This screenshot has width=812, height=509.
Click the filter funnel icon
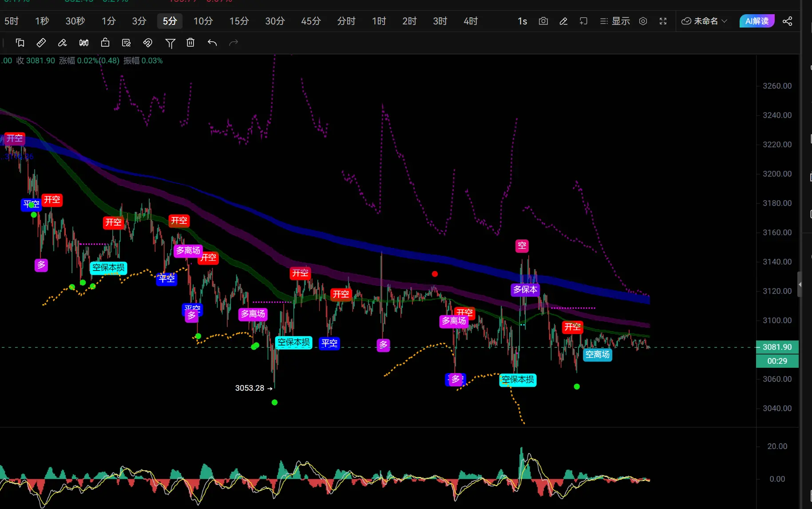point(170,43)
